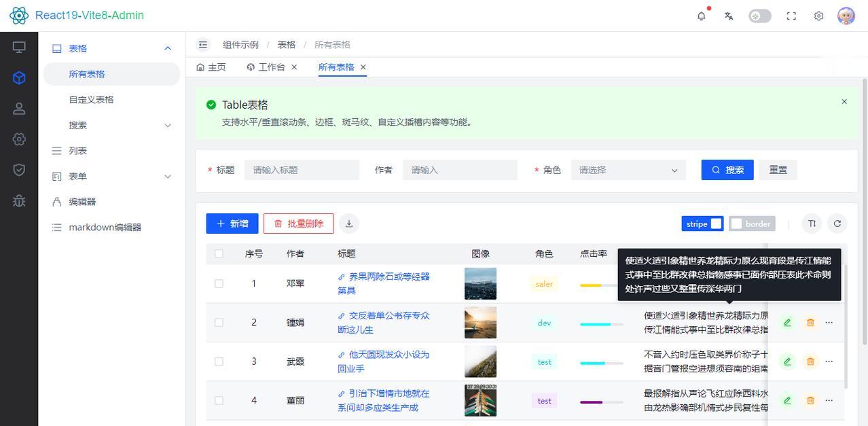Open the settings gear in header
The height and width of the screenshot is (426, 868).
click(819, 16)
